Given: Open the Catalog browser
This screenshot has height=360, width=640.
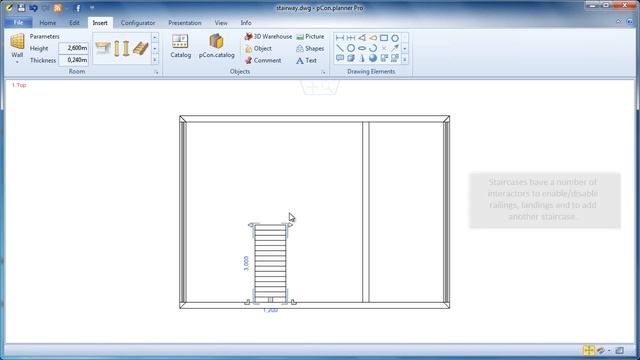Looking at the screenshot, I should pos(180,46).
